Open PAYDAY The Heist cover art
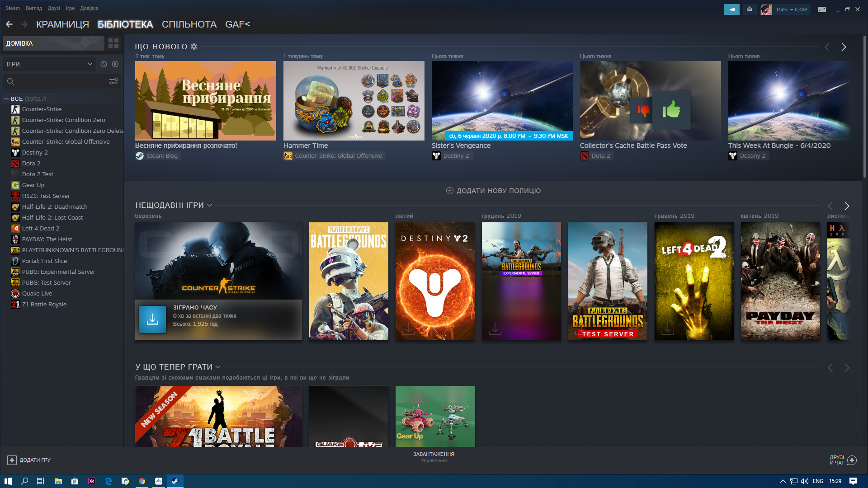 click(x=780, y=281)
